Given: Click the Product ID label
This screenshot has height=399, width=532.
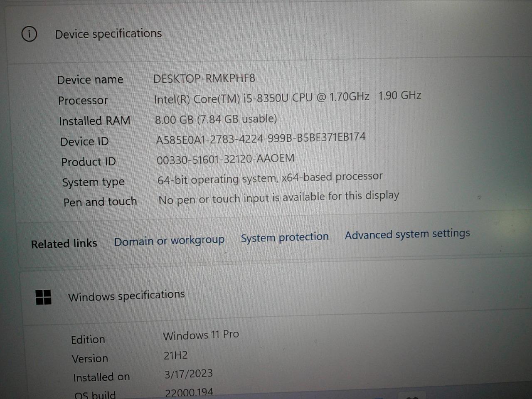Looking at the screenshot, I should tap(89, 162).
